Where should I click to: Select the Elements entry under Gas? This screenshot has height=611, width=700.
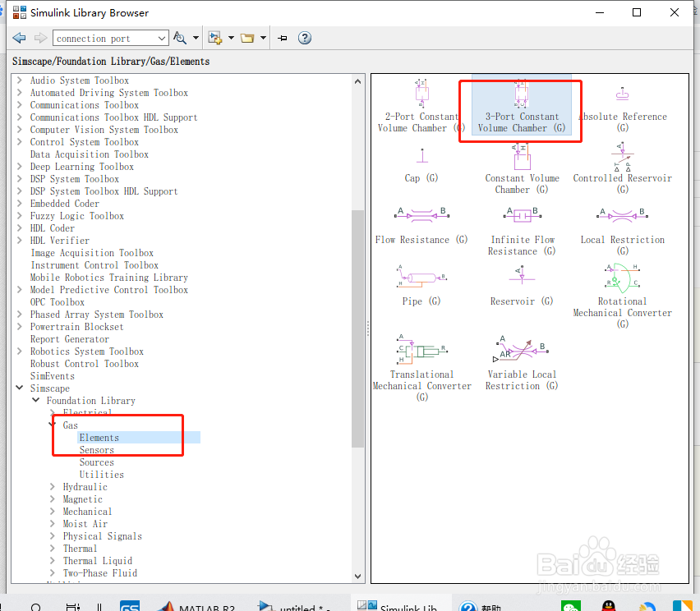pyautogui.click(x=99, y=438)
